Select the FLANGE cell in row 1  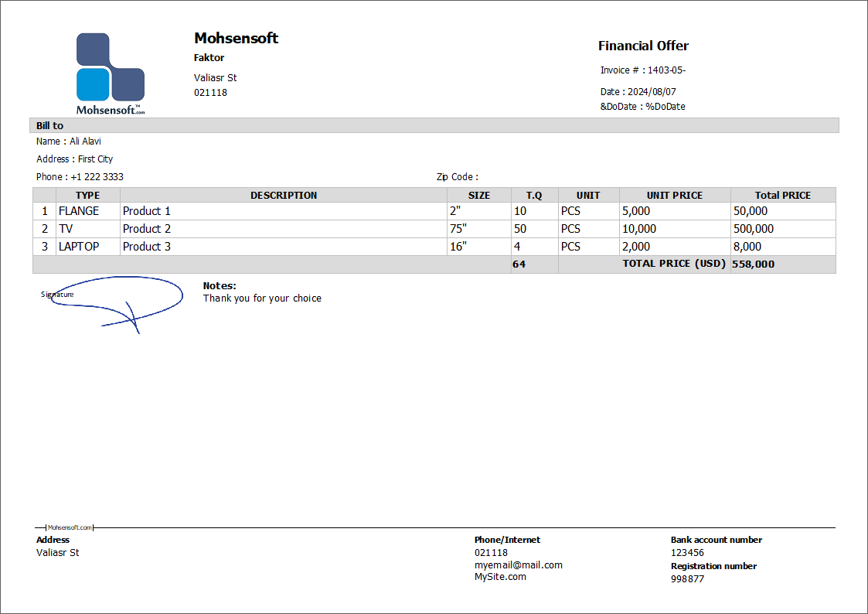[x=79, y=210]
